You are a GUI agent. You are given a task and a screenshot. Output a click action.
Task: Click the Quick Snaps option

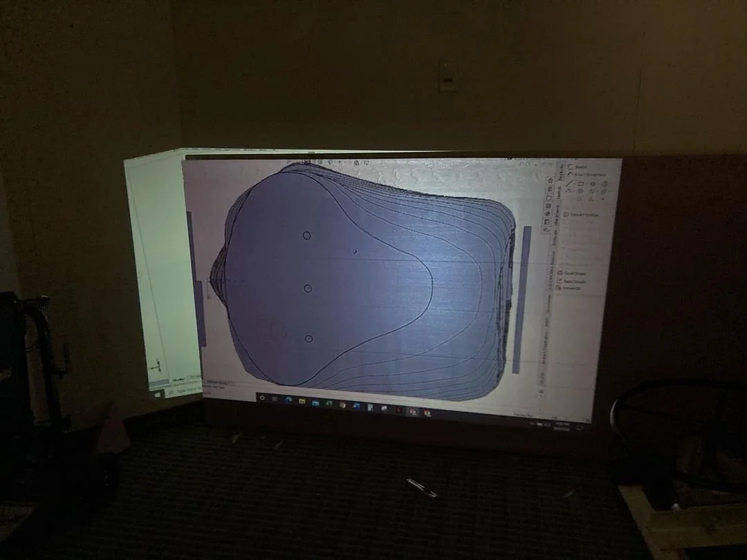click(571, 273)
